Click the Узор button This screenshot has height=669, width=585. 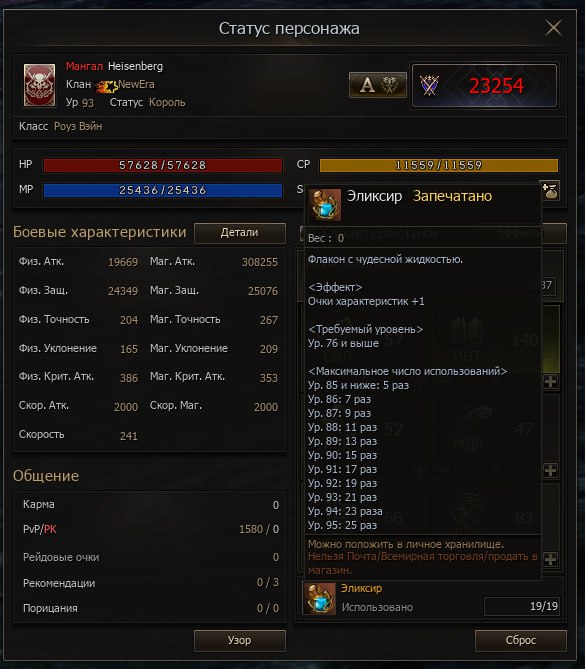(x=240, y=640)
